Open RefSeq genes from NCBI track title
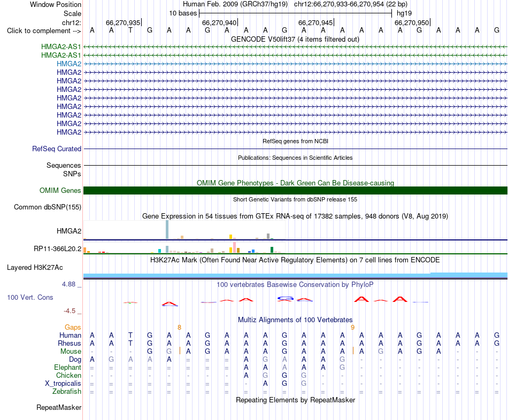The height and width of the screenshot is (420, 508). click(295, 141)
